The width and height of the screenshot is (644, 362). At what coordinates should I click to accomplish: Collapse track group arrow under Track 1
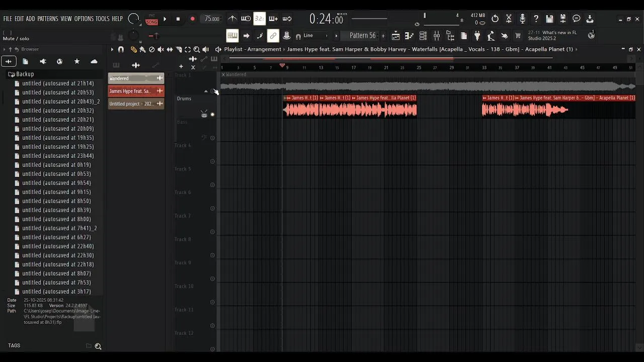pos(205,92)
